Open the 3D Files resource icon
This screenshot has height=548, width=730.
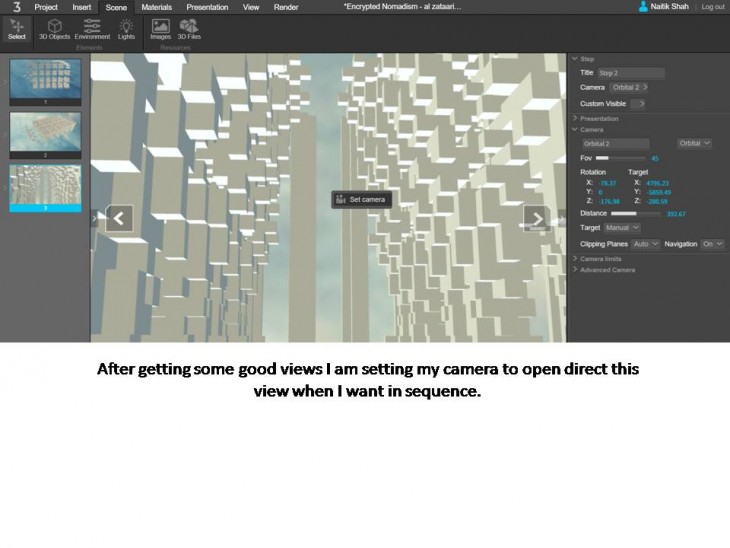click(188, 29)
